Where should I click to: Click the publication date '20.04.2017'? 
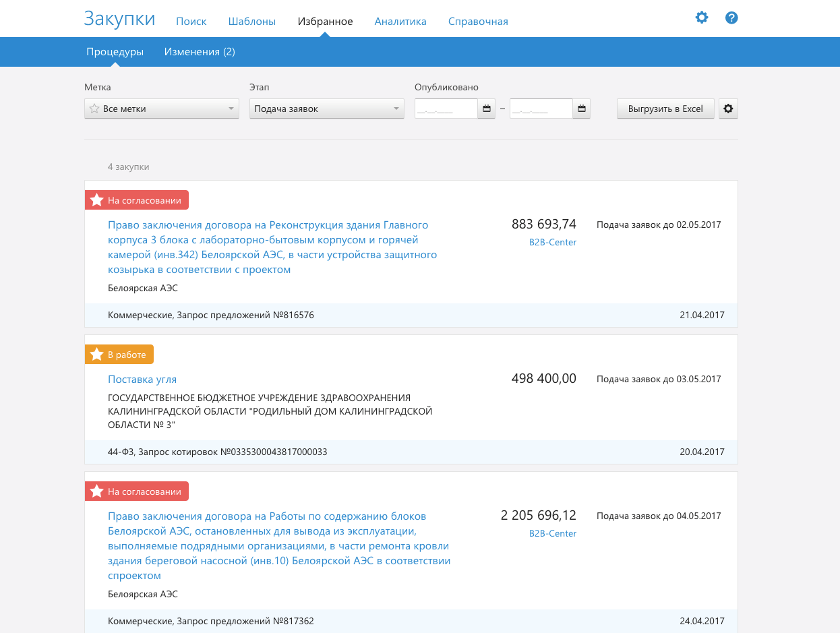point(702,452)
